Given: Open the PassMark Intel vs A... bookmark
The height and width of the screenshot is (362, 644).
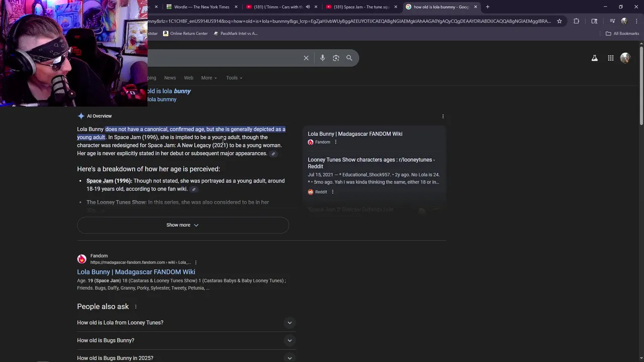Looking at the screenshot, I should pos(235,33).
